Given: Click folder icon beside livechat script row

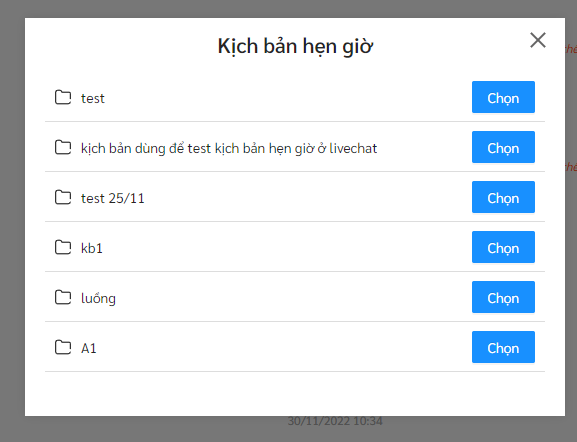Looking at the screenshot, I should tap(63, 148).
